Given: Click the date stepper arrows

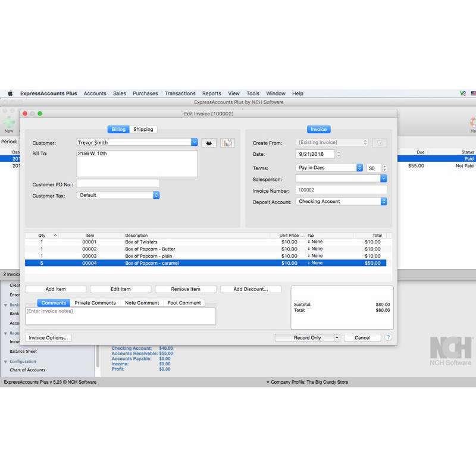Looking at the screenshot, I should pos(339,155).
